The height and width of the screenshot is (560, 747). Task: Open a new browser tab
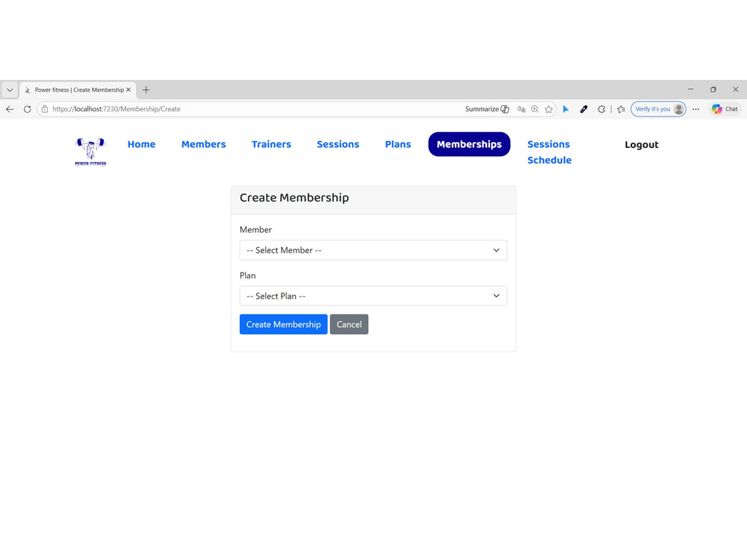click(146, 90)
